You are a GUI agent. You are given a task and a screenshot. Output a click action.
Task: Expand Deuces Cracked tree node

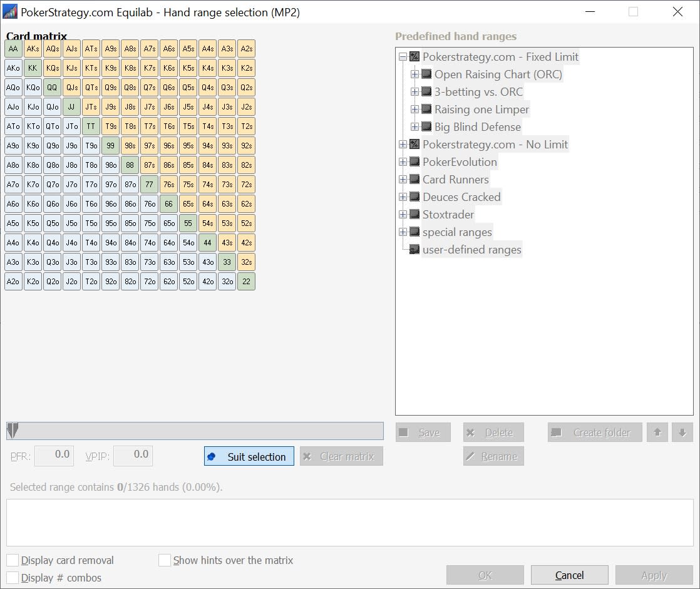click(403, 197)
